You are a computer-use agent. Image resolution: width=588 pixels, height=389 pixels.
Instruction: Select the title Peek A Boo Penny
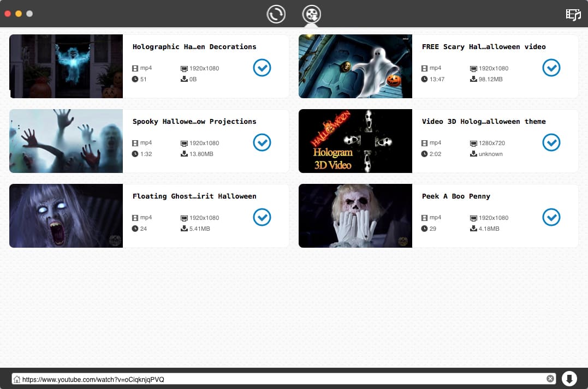(x=456, y=196)
